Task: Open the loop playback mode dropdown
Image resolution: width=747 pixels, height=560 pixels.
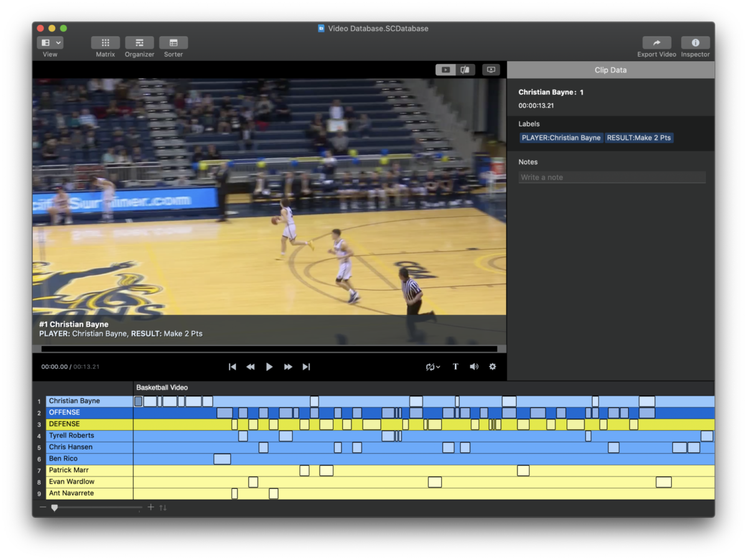Action: click(x=433, y=366)
